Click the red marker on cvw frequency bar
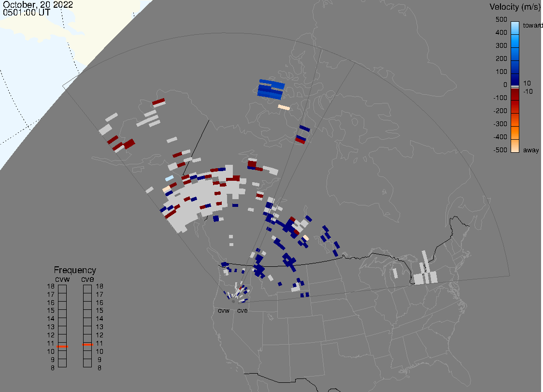This screenshot has height=392, width=543. click(x=62, y=347)
